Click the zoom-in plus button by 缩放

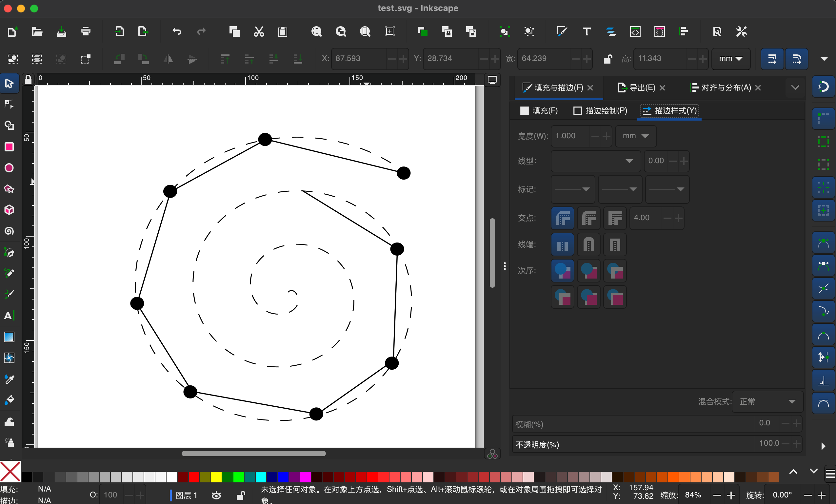pyautogui.click(x=731, y=495)
